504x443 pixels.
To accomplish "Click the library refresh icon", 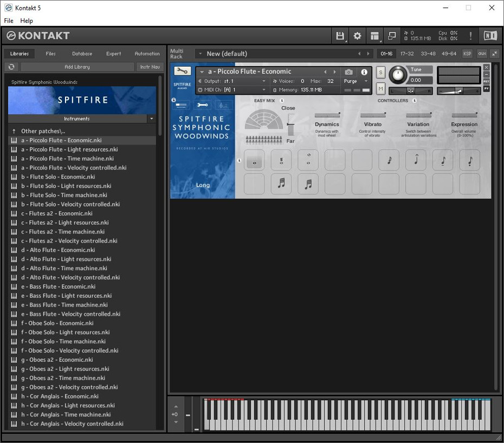I will (11, 67).
